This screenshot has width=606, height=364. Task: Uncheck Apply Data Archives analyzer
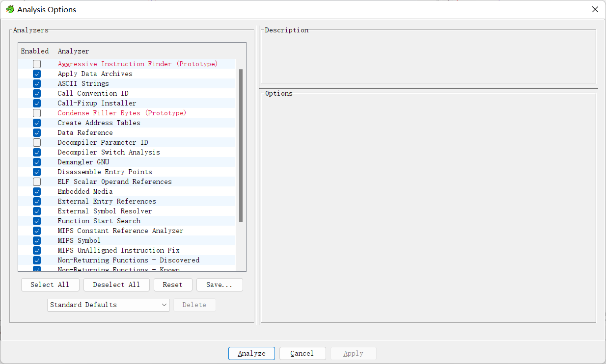[x=37, y=74]
